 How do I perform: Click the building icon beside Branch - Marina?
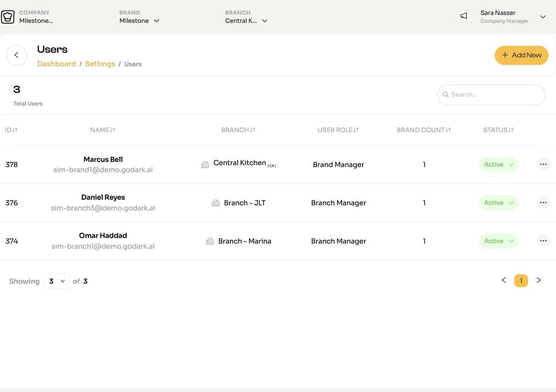coord(210,241)
